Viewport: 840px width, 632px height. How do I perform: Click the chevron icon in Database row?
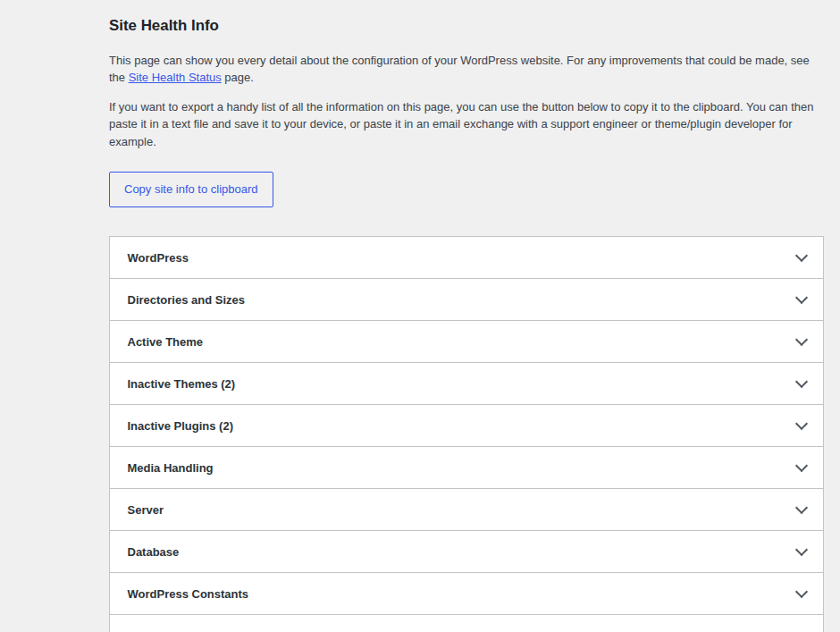(802, 552)
